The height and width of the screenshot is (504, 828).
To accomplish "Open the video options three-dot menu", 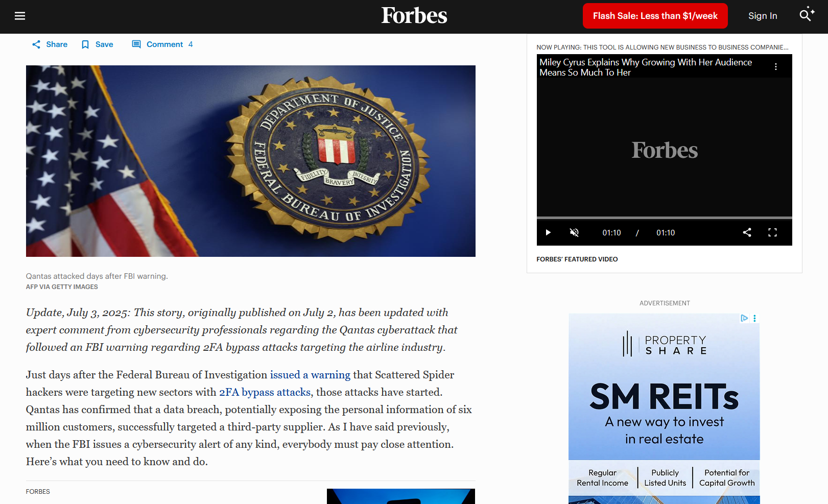I will [x=776, y=67].
